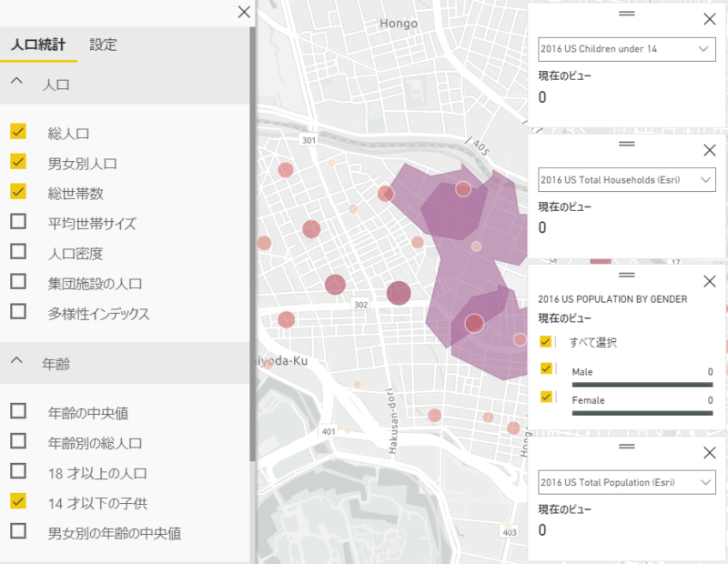Uncheck the 男女別人口 checkbox
The height and width of the screenshot is (564, 728).
click(18, 162)
